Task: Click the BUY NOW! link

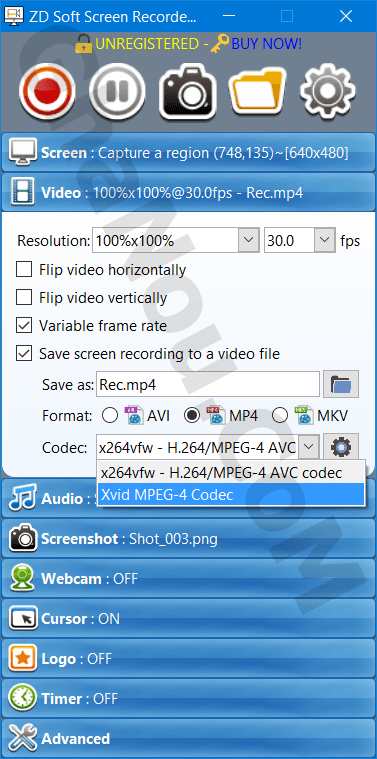Action: pyautogui.click(x=267, y=44)
